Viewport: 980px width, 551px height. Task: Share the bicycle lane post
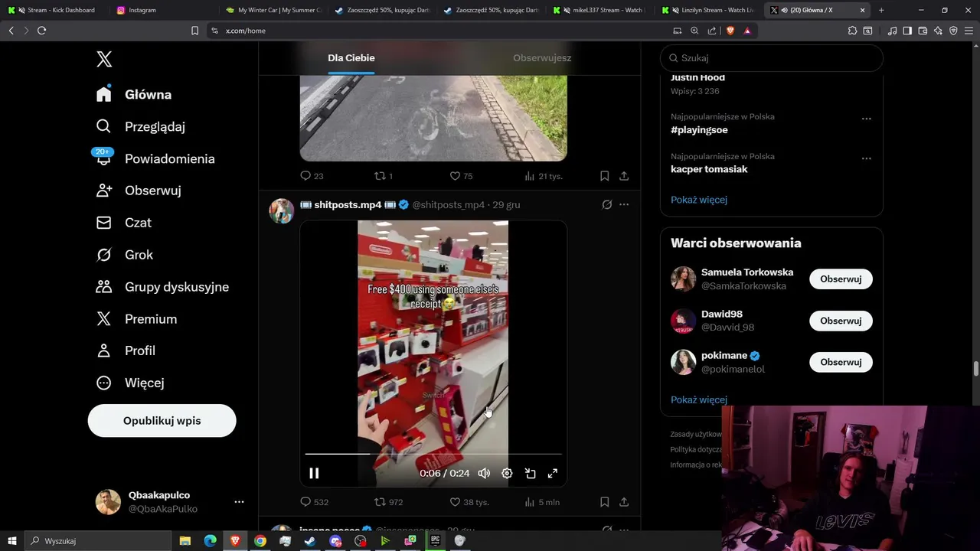624,176
